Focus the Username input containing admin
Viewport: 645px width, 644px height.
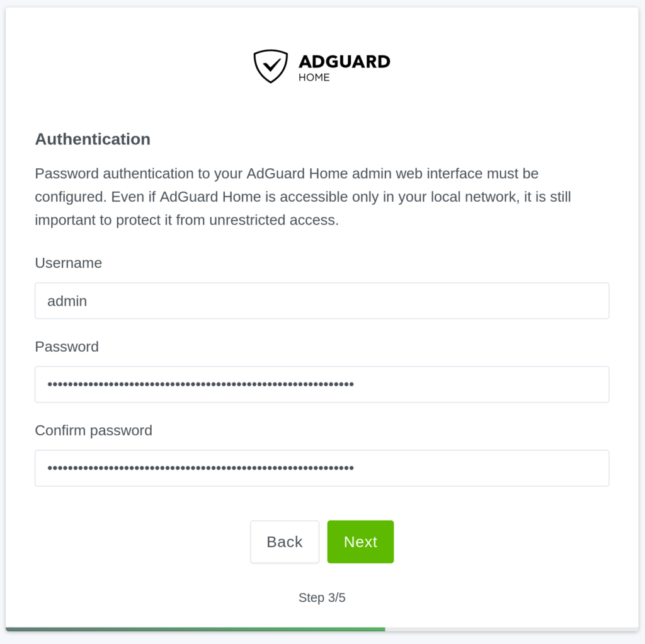pos(321,301)
